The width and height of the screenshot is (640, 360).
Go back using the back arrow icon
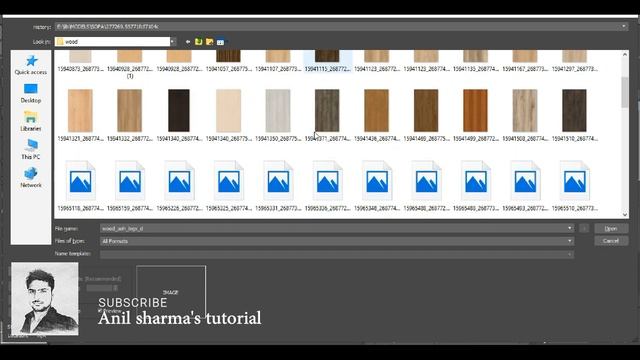[188, 42]
